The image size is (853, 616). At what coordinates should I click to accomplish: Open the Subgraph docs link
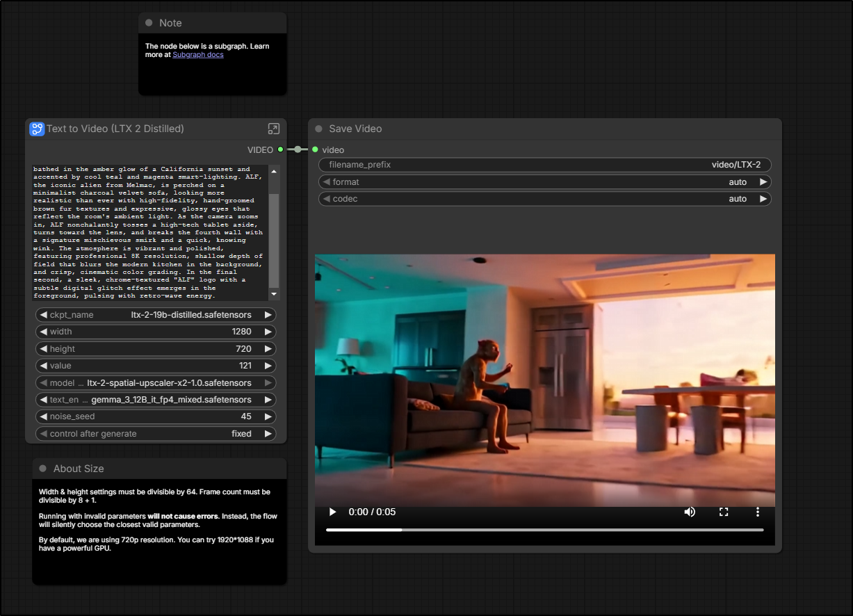tap(198, 55)
